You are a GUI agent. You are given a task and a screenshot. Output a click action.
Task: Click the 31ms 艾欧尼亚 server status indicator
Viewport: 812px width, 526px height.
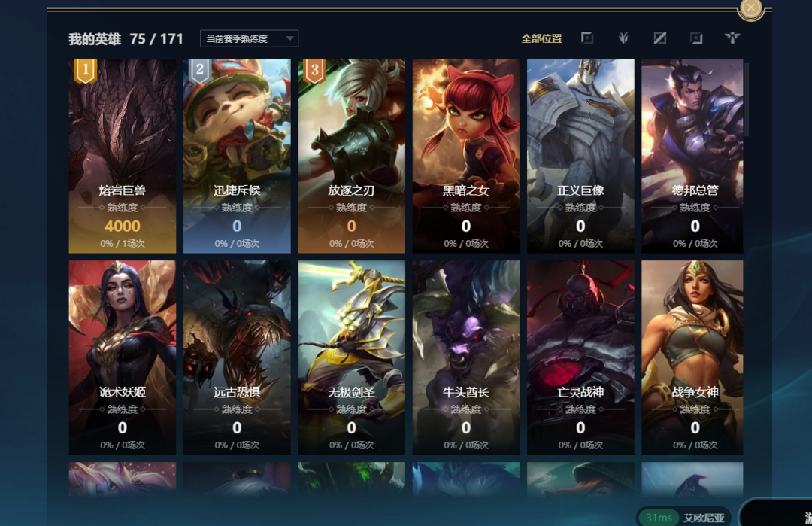(683, 517)
